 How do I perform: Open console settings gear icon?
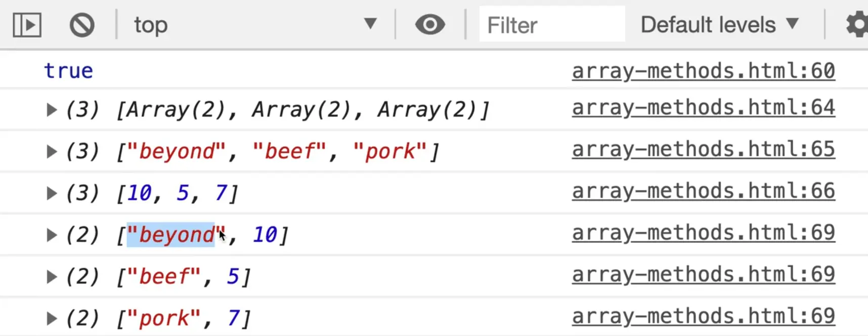856,25
